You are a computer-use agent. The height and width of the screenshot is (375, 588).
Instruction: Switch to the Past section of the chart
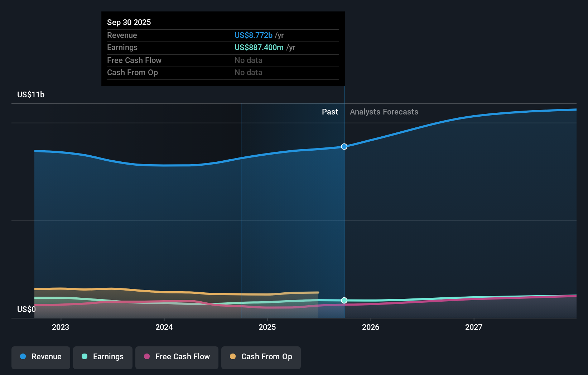(330, 112)
